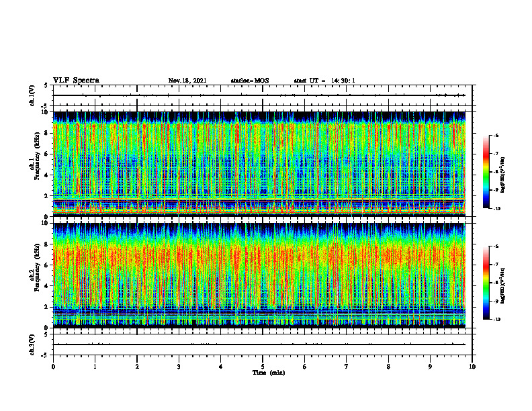The image size is (532, 411).
Task: Click the "8" kHz tick of ch.2 spectrogram
Action: (48, 244)
